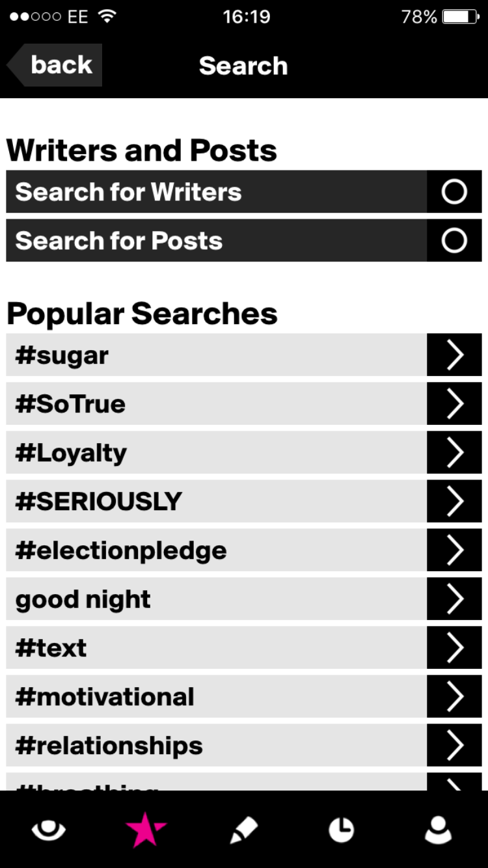Tap the pink star icon
Screen dimensions: 488x868
tap(146, 830)
